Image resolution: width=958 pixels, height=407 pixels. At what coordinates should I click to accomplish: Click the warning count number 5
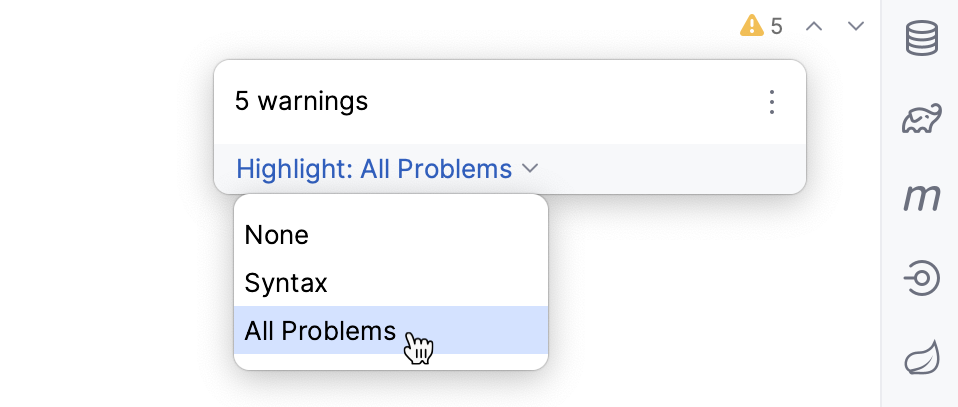777,26
